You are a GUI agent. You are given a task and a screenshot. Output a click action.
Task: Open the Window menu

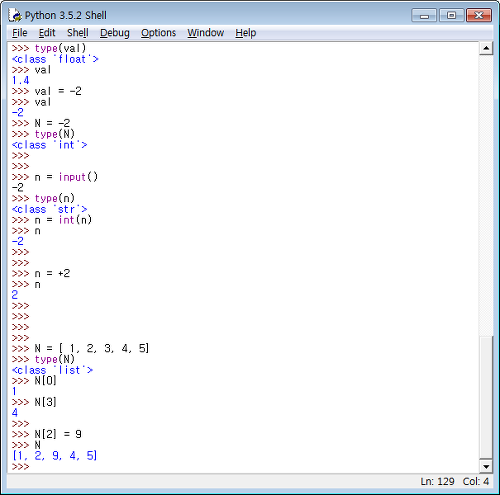[x=206, y=33]
